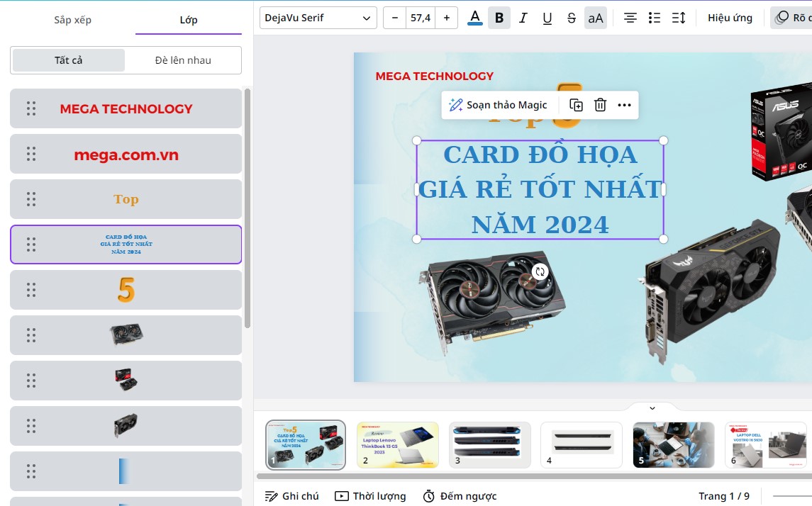
Task: Delete the selected text box
Action: pyautogui.click(x=600, y=105)
